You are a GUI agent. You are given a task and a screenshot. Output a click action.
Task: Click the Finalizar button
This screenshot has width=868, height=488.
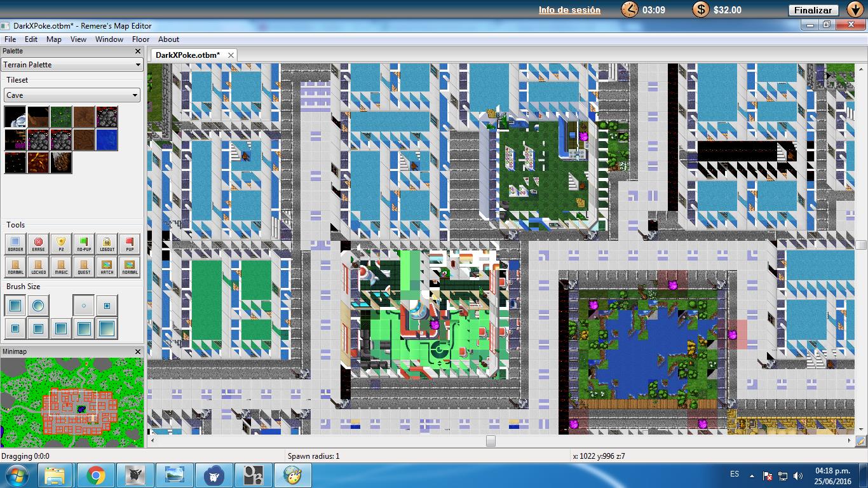click(x=813, y=10)
